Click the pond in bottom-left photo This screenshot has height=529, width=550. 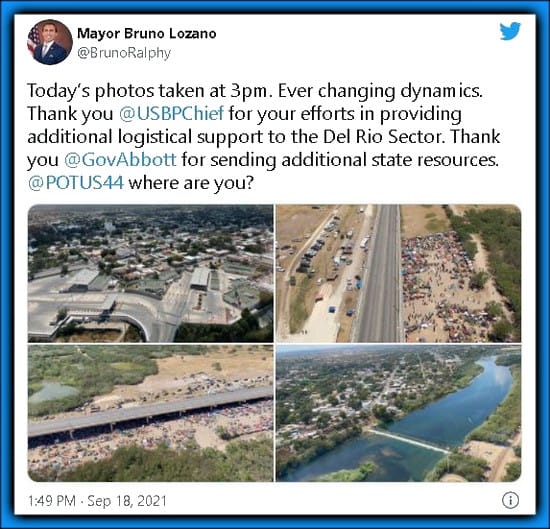pyautogui.click(x=53, y=391)
